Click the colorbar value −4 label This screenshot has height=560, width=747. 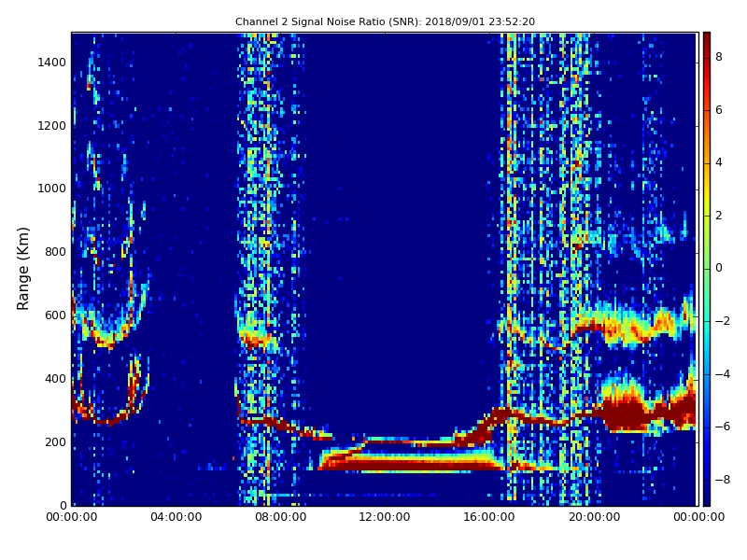pyautogui.click(x=723, y=374)
